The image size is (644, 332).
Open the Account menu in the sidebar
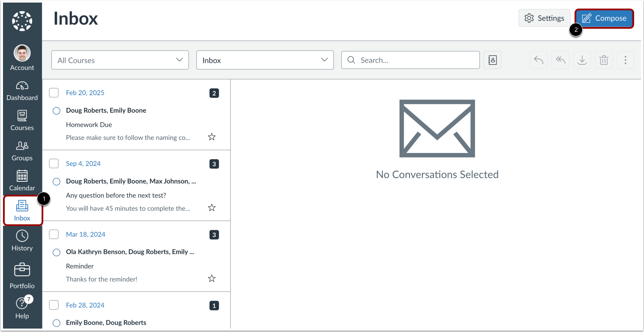point(22,58)
